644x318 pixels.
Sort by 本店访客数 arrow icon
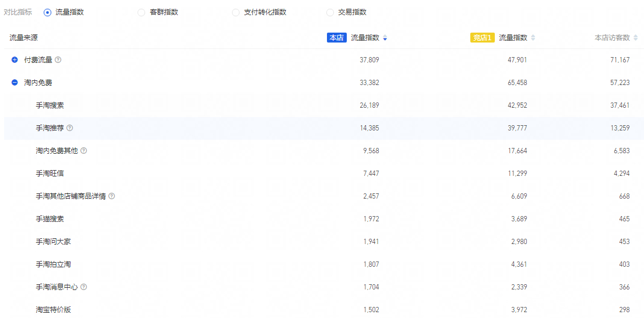click(x=636, y=38)
